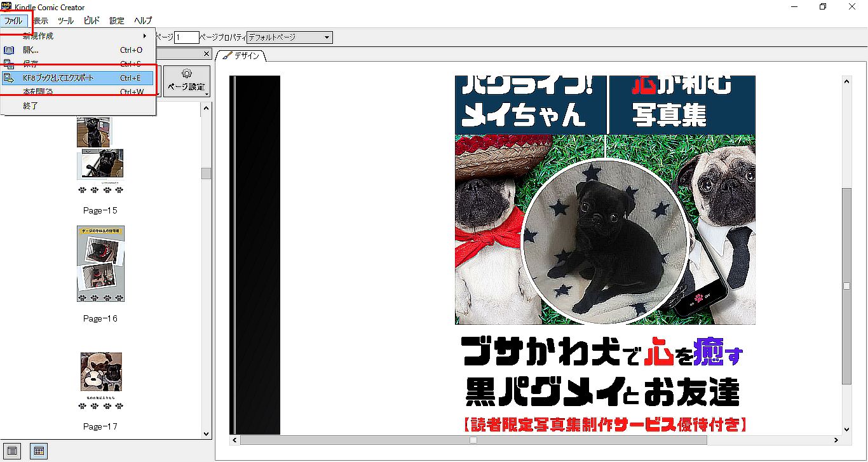
Task: Click the Kindle Comic Creator title icon
Action: coord(7,6)
